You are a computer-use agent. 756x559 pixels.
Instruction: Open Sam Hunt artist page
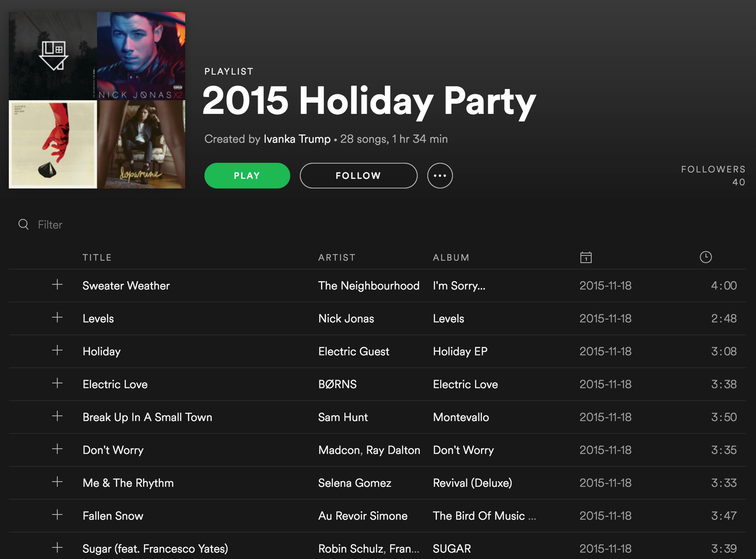pos(343,417)
